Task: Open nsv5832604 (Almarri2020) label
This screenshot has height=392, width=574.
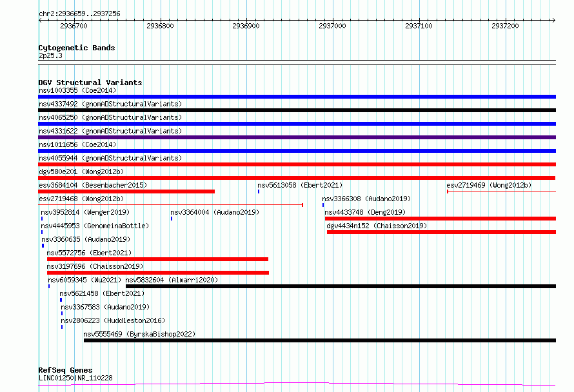Action: (172, 280)
